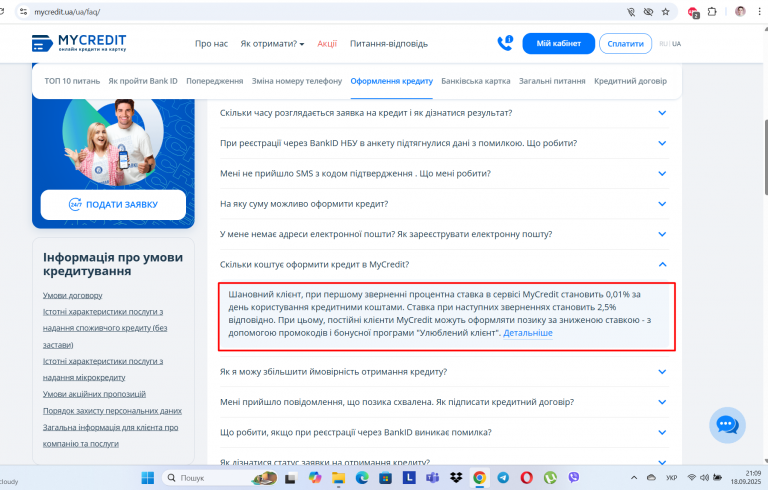Image resolution: width=768 pixels, height=490 pixels.
Task: Select 'Оформлення кредиту' tab
Action: (x=391, y=81)
